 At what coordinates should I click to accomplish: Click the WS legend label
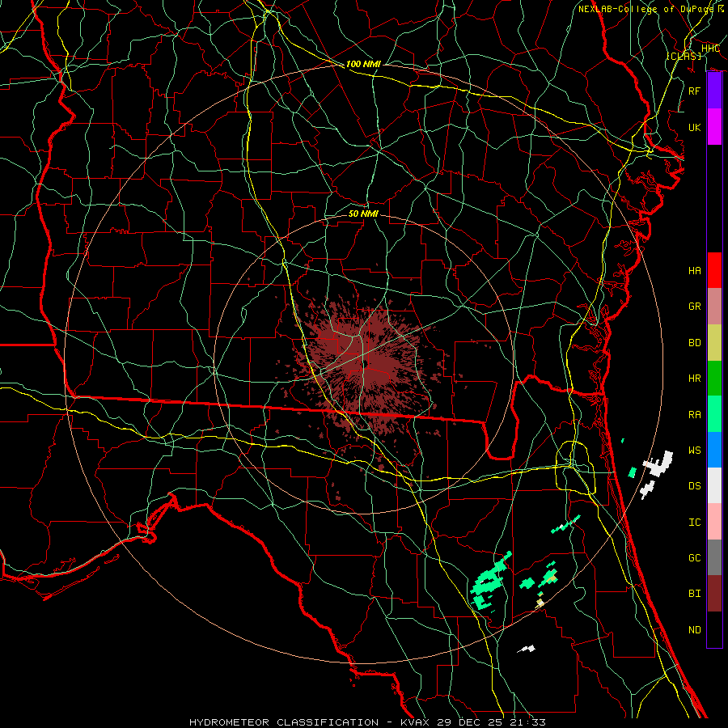695,451
